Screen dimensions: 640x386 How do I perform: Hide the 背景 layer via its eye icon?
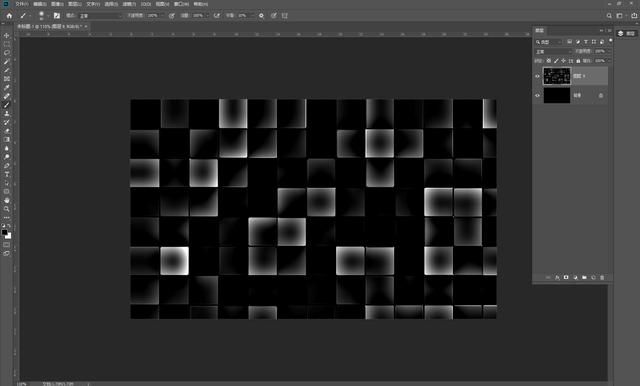coord(538,95)
